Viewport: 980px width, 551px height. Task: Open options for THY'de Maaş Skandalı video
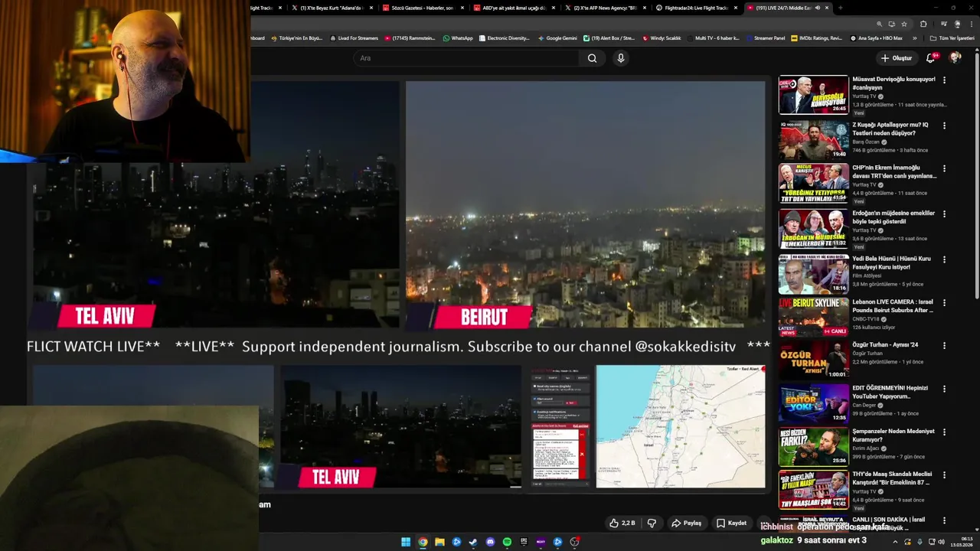944,474
